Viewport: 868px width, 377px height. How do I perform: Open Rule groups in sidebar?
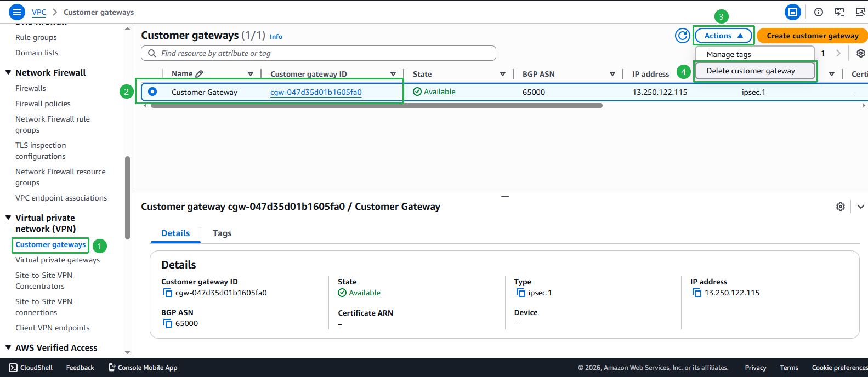click(x=36, y=37)
